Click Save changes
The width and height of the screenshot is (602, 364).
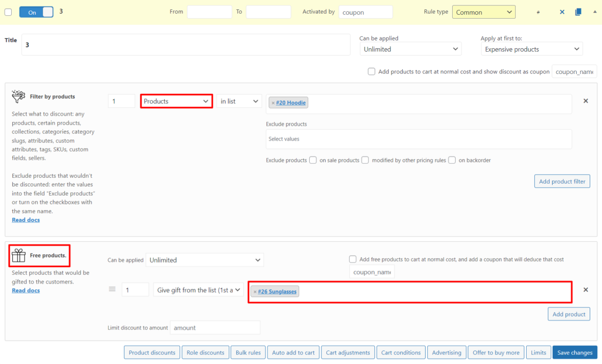575,352
